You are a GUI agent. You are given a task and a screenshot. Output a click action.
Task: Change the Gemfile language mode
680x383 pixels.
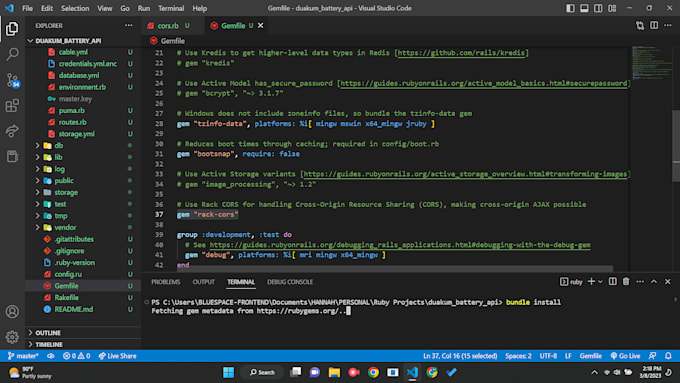tap(591, 356)
